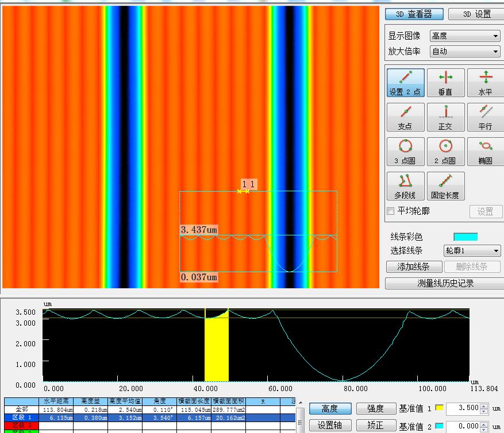The image size is (504, 433).
Task: Open the 显示图像 display image dropdown
Action: click(x=465, y=36)
